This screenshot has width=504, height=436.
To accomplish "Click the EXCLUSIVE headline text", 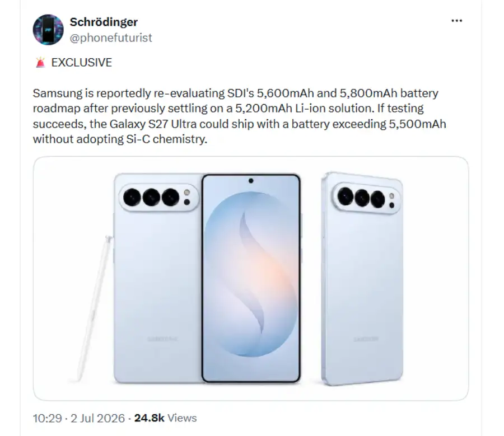I will [82, 62].
